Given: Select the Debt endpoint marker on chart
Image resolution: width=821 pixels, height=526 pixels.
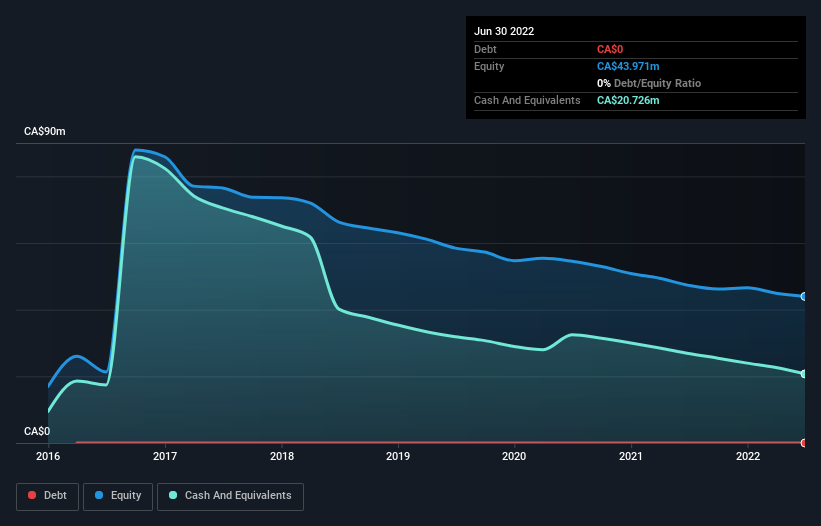Looking at the screenshot, I should (804, 443).
